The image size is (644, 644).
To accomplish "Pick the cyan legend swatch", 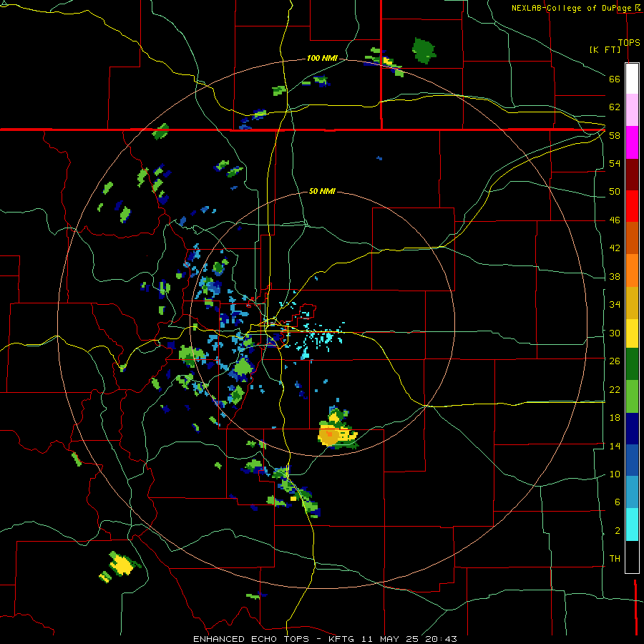I will [x=632, y=525].
